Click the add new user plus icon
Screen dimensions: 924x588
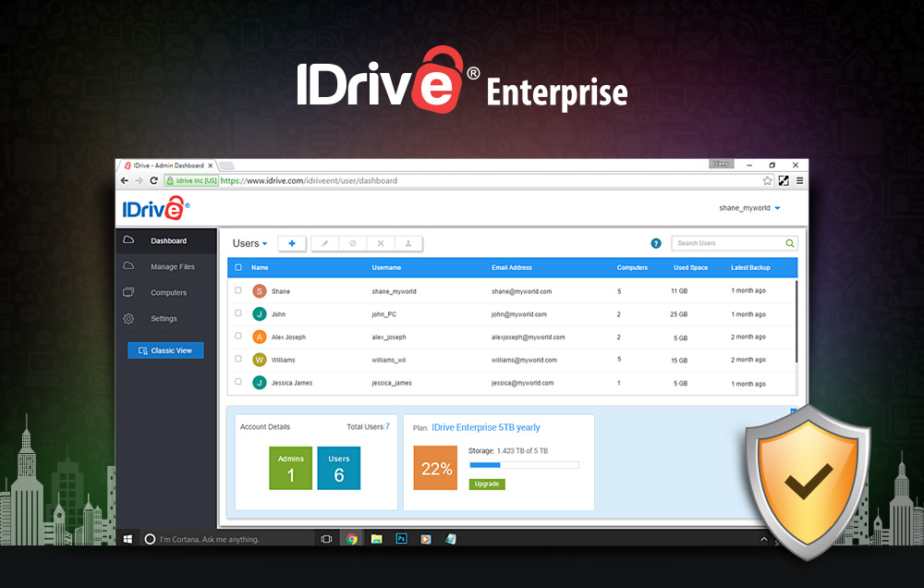pyautogui.click(x=292, y=243)
